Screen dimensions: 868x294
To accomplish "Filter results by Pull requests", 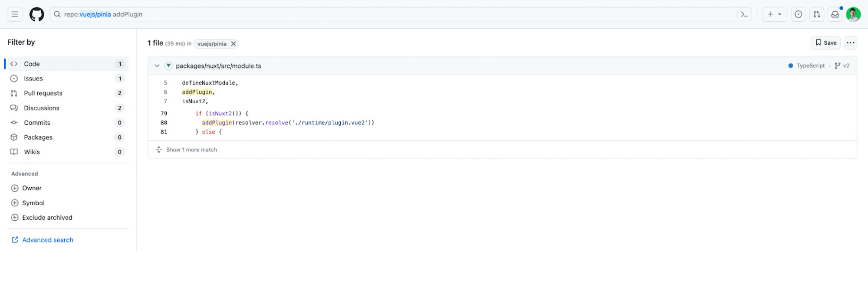I will (x=43, y=93).
